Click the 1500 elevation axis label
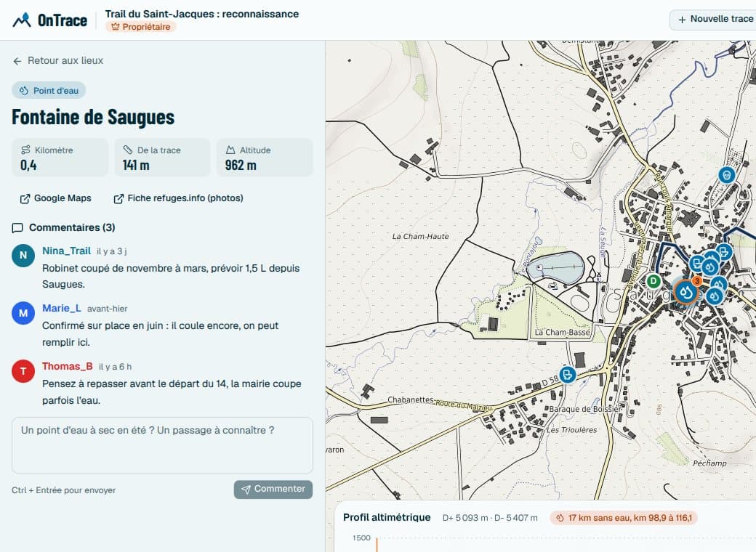The image size is (756, 552). point(361,538)
